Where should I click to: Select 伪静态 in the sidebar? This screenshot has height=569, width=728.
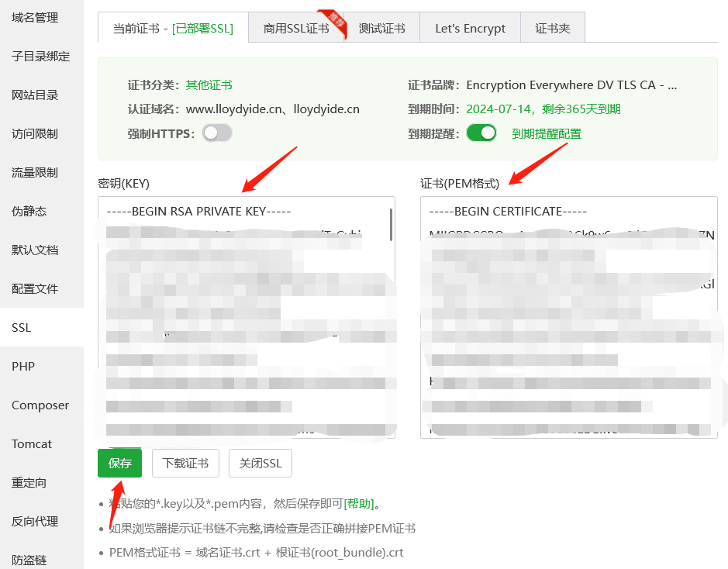tap(29, 211)
